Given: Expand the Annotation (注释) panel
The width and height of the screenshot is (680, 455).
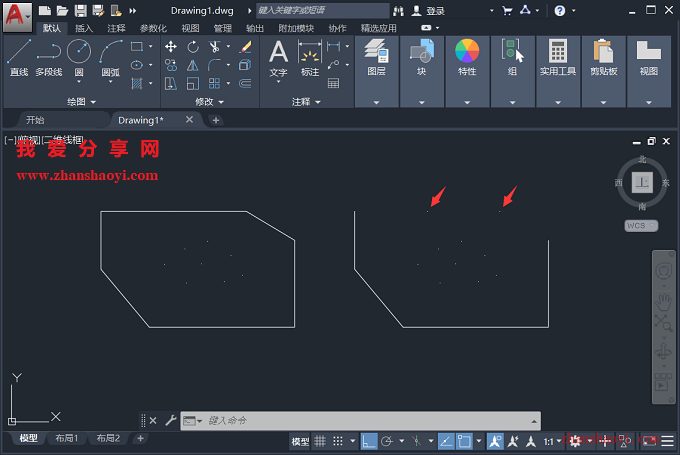Looking at the screenshot, I should 306,102.
